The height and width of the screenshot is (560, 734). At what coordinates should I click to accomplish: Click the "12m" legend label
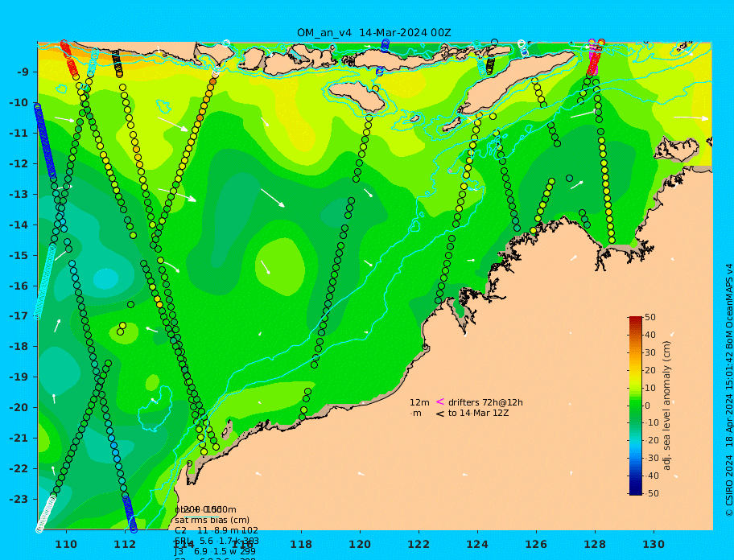419,402
